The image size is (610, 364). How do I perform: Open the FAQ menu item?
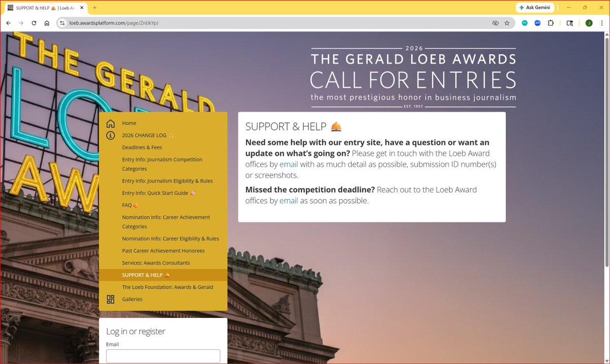tap(130, 205)
